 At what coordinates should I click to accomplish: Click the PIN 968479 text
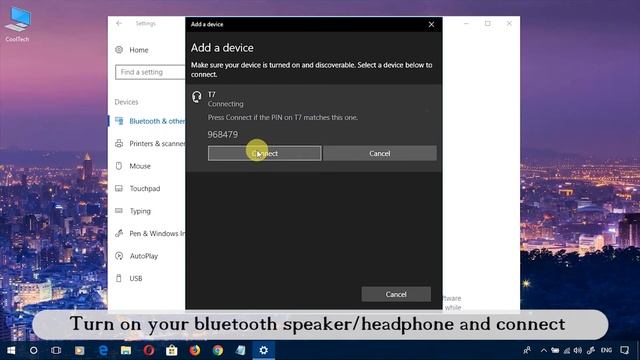(x=222, y=135)
